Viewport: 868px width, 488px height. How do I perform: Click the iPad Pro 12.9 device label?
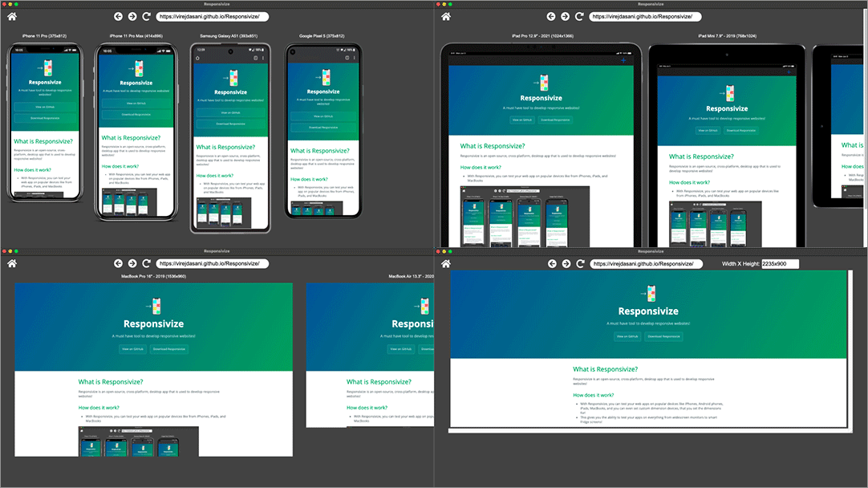click(x=542, y=36)
